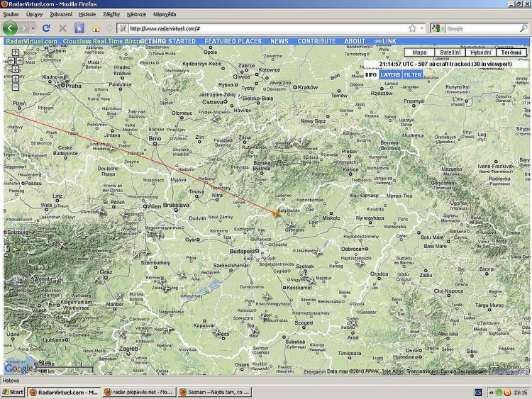The image size is (532, 399).
Task: Select the aircraft icon near Jászberény
Action: (318, 252)
